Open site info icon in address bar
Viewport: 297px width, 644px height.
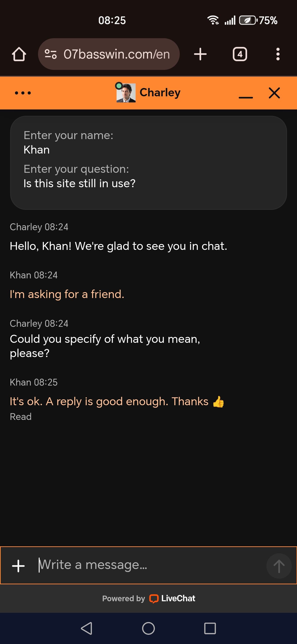coord(50,54)
